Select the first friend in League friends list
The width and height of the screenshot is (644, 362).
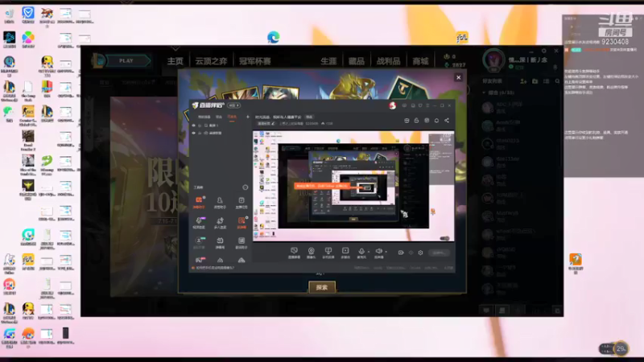click(x=518, y=108)
